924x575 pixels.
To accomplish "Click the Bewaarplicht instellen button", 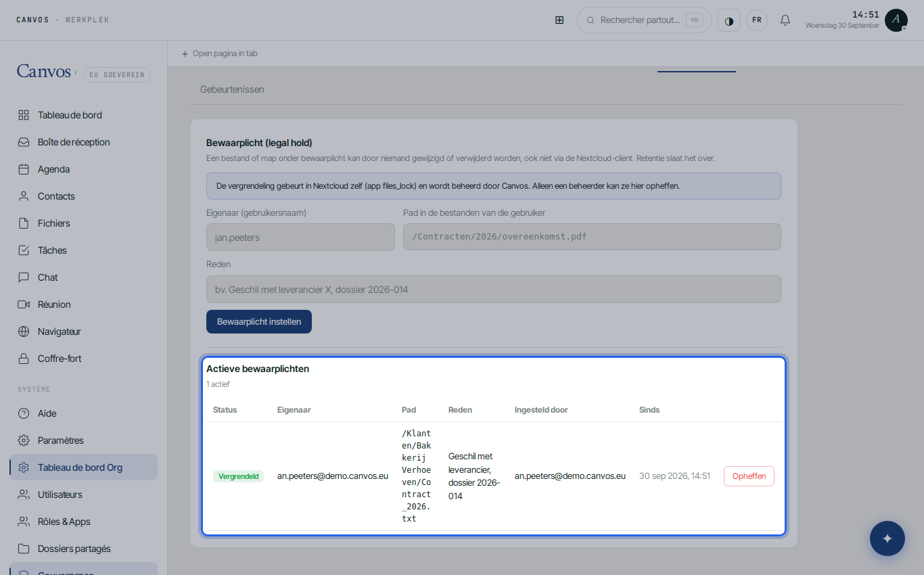I will [x=259, y=322].
